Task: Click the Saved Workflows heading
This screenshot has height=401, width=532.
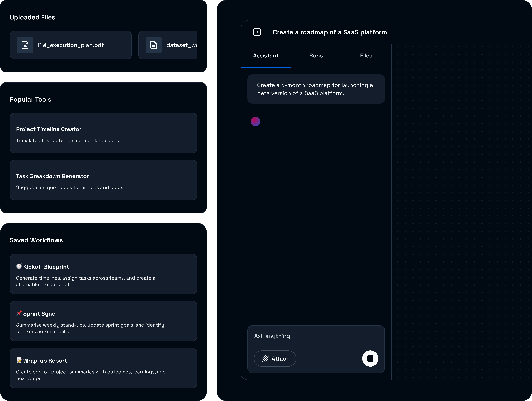Action: [36, 240]
